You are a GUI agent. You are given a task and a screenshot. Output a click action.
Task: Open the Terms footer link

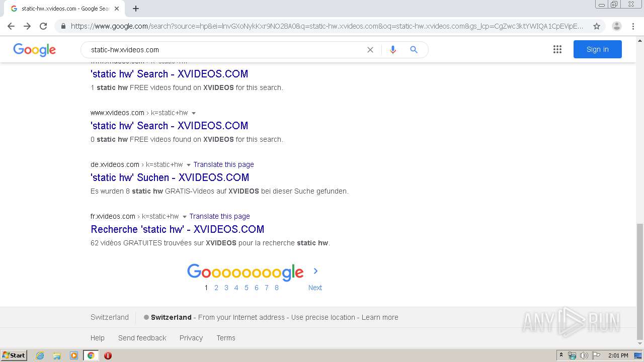pos(226,338)
